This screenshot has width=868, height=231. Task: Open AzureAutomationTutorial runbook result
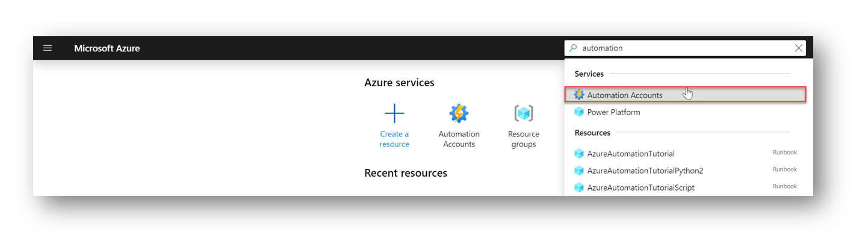(685, 154)
